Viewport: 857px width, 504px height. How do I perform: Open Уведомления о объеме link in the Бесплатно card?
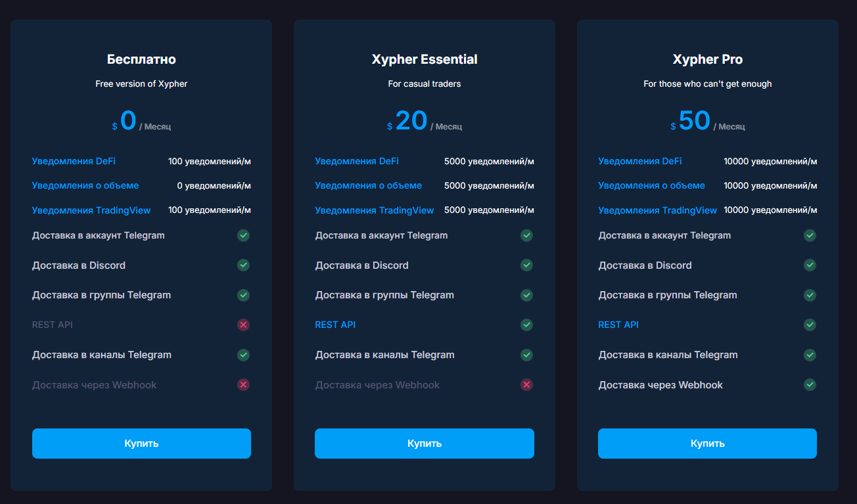coord(85,186)
